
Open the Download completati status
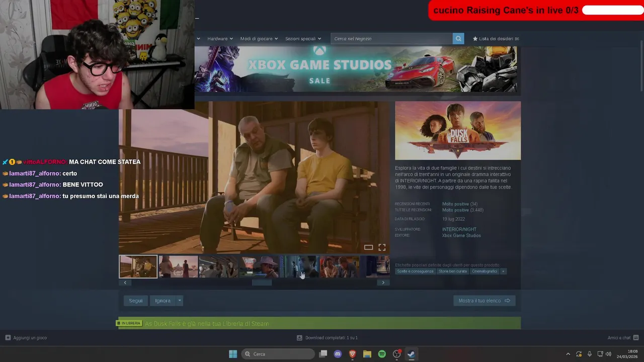point(327,338)
